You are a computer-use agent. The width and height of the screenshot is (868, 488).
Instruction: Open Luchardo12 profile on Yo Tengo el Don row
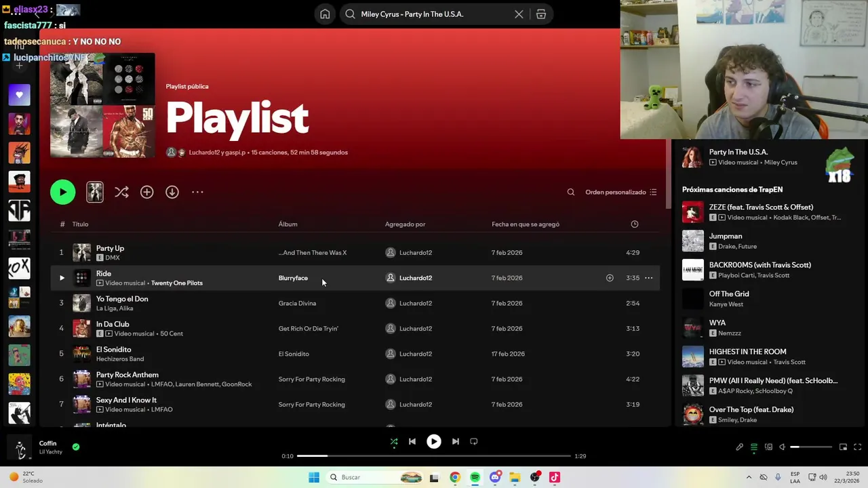point(416,304)
